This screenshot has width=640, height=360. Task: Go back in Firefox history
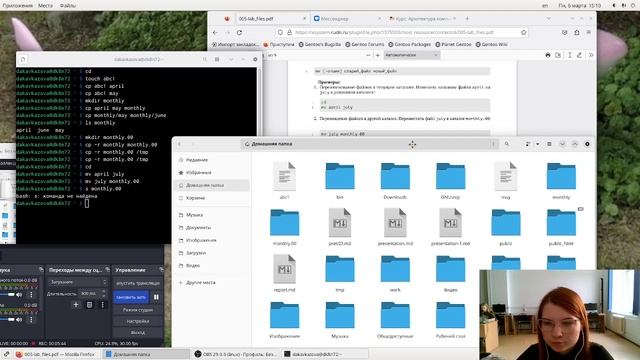click(x=215, y=32)
